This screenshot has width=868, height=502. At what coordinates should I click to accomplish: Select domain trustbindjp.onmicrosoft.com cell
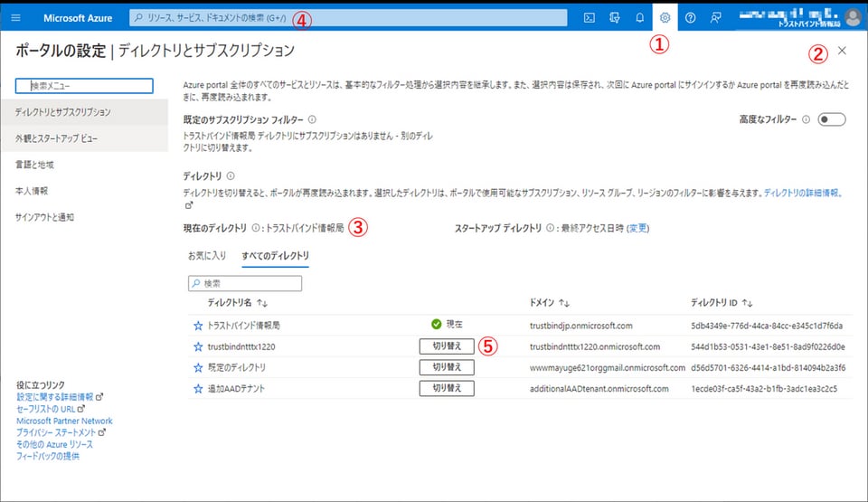pos(580,326)
